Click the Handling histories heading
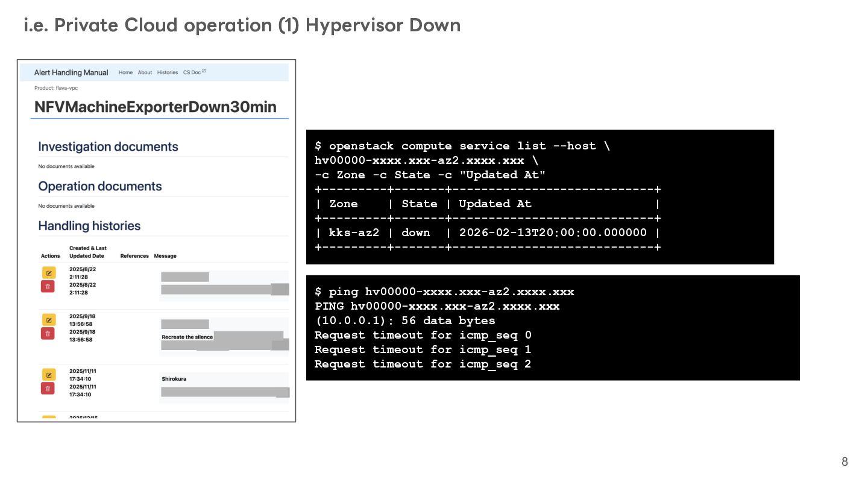This screenshot has height=488, width=868. (x=89, y=226)
